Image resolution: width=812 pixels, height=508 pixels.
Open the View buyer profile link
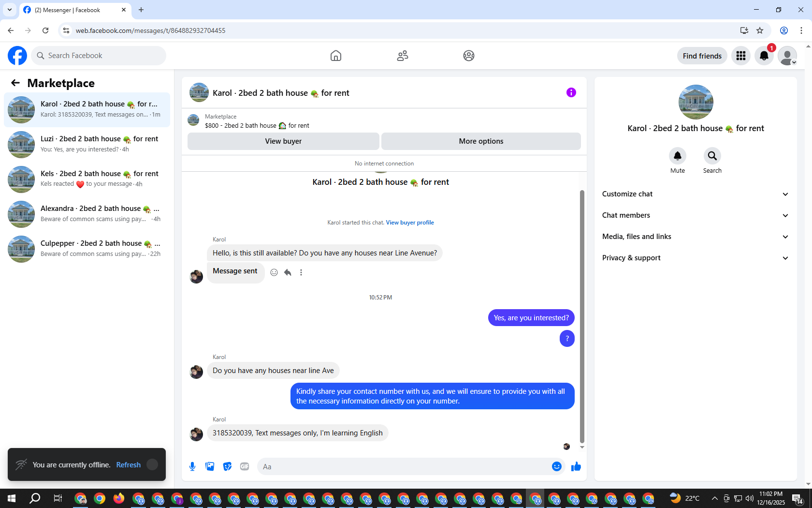(x=410, y=223)
